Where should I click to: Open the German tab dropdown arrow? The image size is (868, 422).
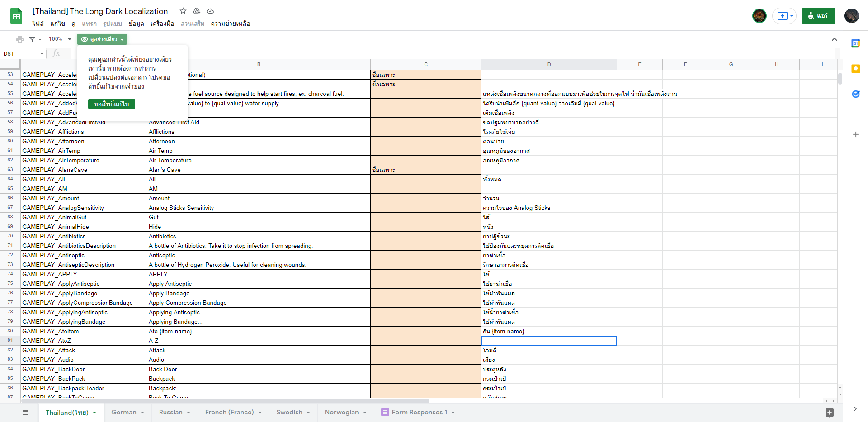point(142,413)
